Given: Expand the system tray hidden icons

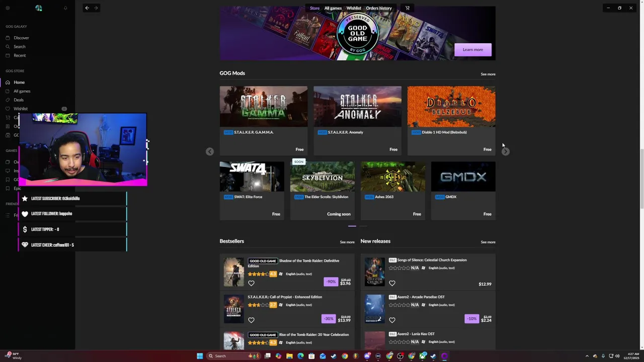Looking at the screenshot, I should click(x=587, y=356).
